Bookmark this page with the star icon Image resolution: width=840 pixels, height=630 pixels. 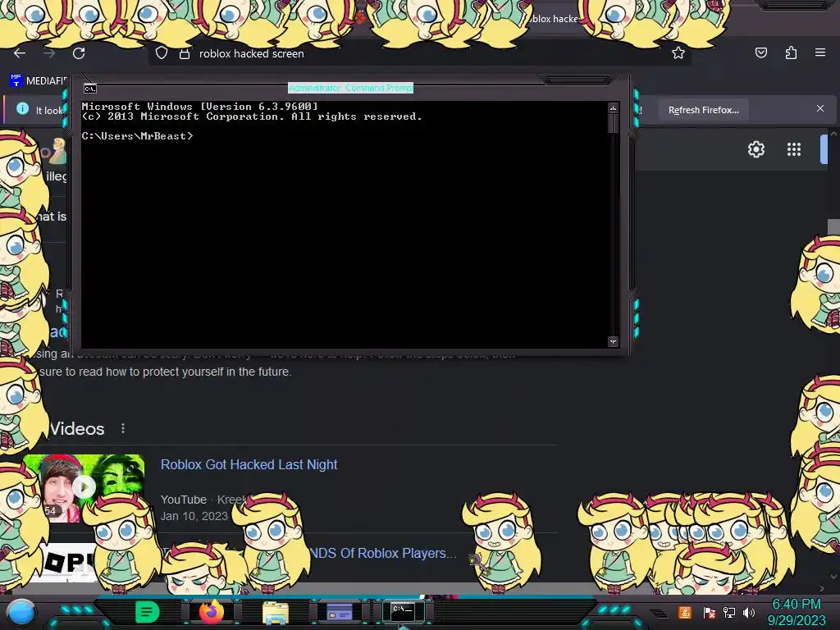click(678, 52)
